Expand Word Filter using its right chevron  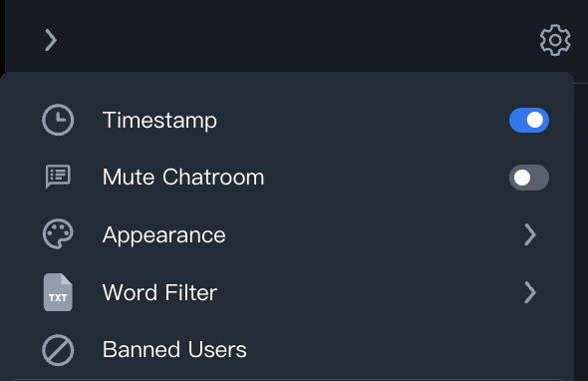pyautogui.click(x=530, y=292)
